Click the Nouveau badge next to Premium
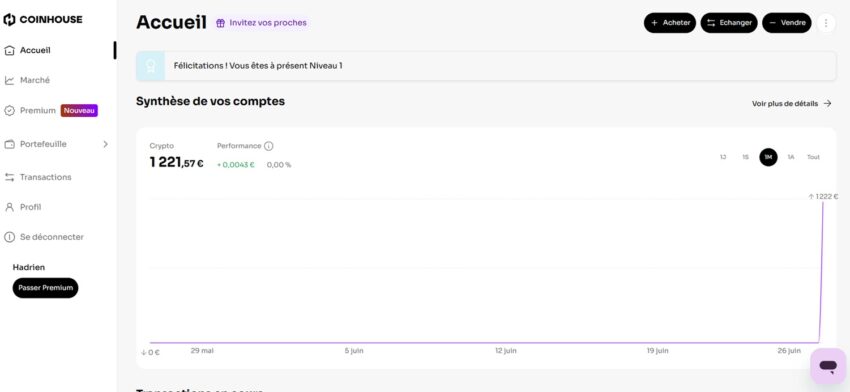Image resolution: width=850 pixels, height=392 pixels. [x=79, y=111]
